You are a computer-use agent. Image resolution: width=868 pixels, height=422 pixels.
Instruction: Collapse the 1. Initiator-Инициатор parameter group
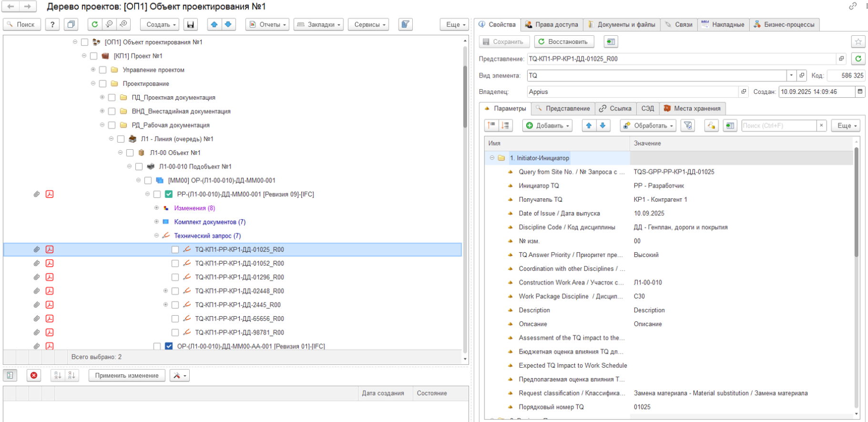[492, 158]
